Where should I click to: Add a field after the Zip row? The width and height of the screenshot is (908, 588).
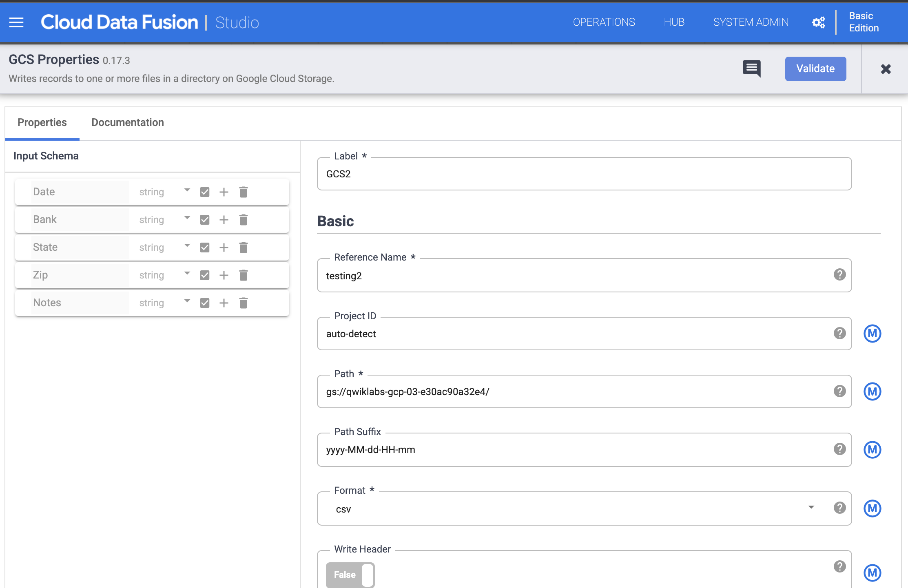pyautogui.click(x=224, y=275)
